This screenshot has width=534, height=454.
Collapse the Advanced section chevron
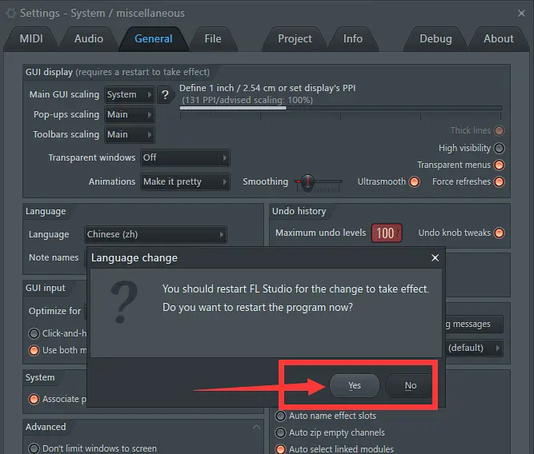pos(256,427)
